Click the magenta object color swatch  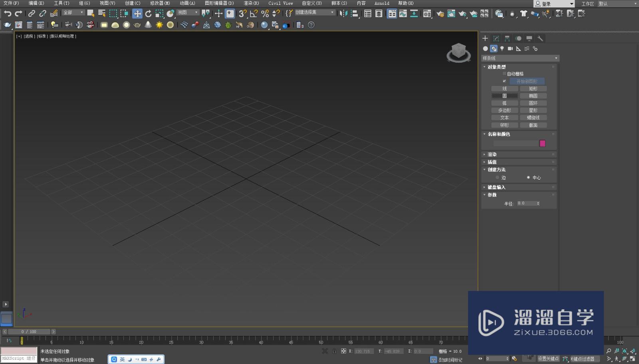542,143
